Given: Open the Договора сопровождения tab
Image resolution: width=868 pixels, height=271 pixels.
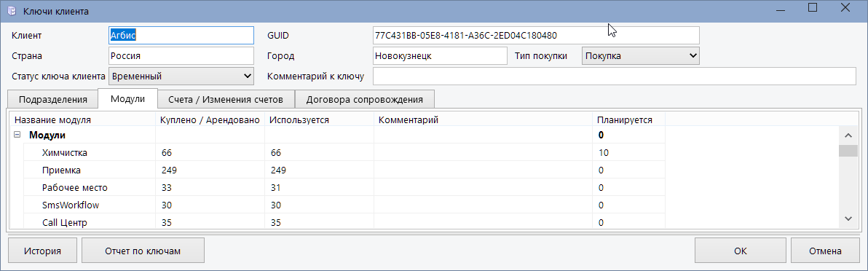Looking at the screenshot, I should [x=364, y=100].
